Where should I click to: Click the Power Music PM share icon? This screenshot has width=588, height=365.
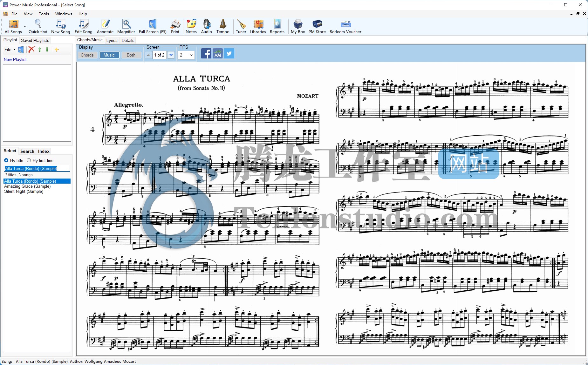tap(218, 53)
